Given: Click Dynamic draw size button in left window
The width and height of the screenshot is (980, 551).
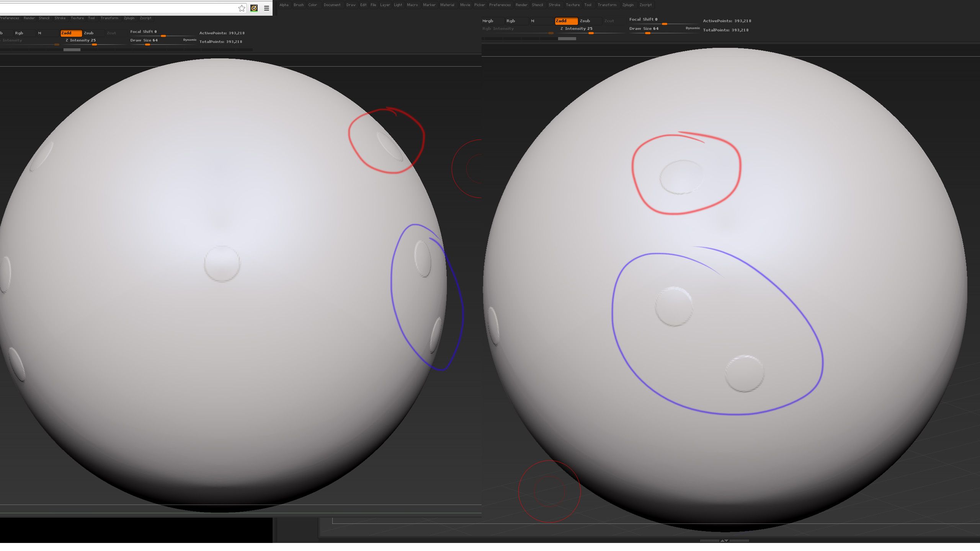Looking at the screenshot, I should pos(190,40).
